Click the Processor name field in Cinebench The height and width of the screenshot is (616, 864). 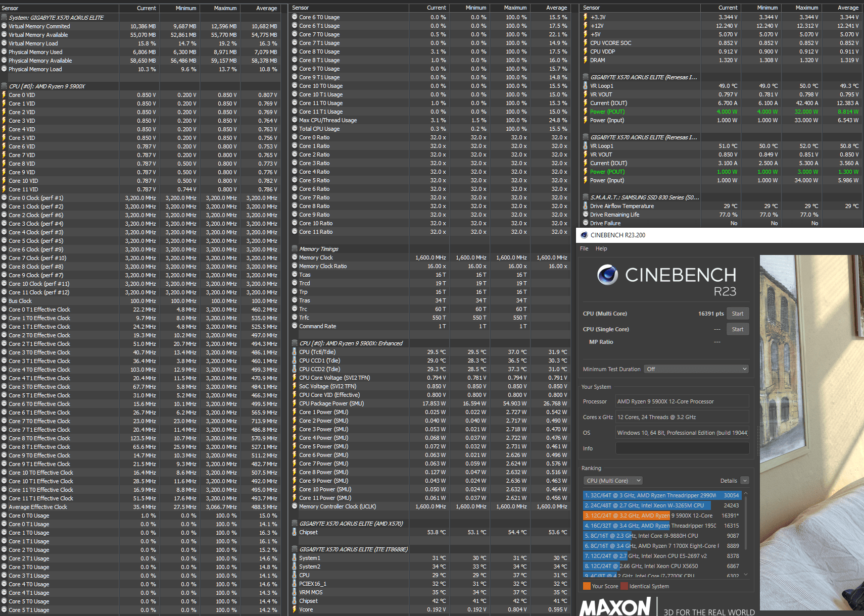tap(682, 401)
